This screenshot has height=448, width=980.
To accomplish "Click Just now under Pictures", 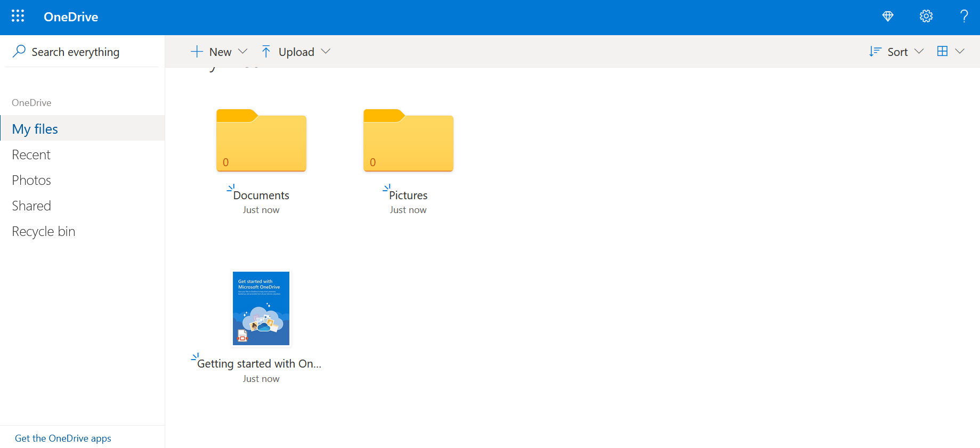I will (408, 210).
